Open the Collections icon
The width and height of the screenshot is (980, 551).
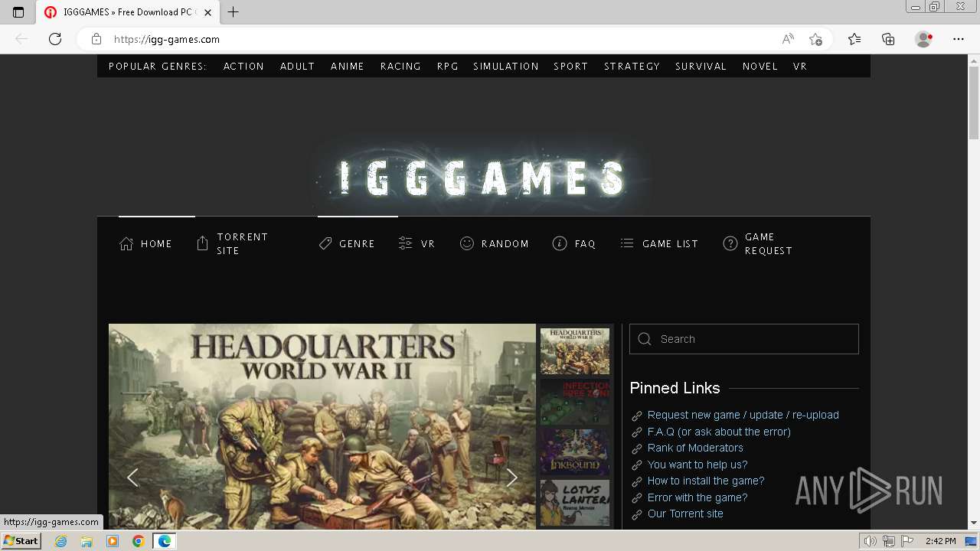coord(888,39)
